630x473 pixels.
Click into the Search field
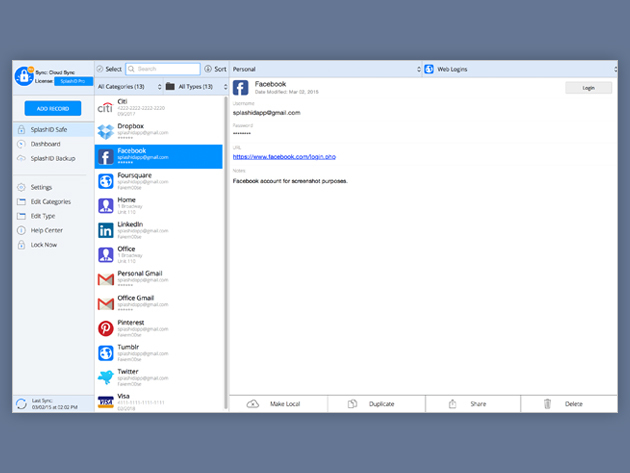(163, 69)
